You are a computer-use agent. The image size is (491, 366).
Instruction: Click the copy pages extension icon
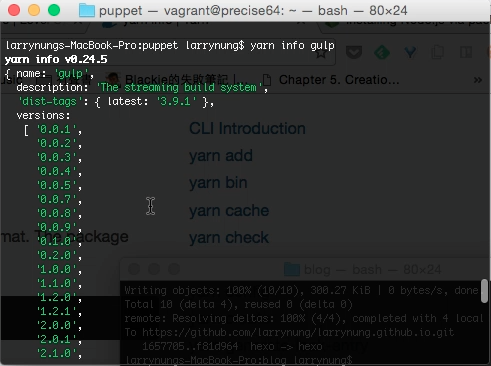coord(437,52)
